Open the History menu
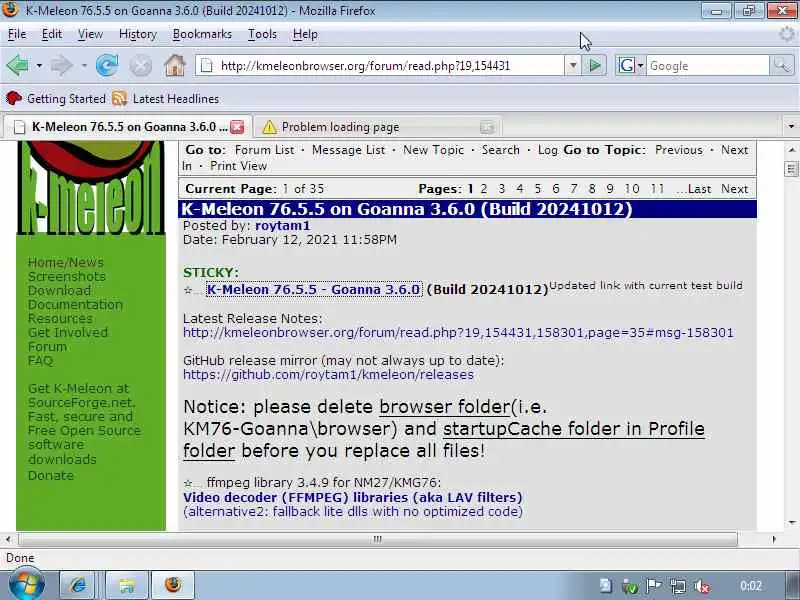The image size is (800, 600). click(x=138, y=34)
